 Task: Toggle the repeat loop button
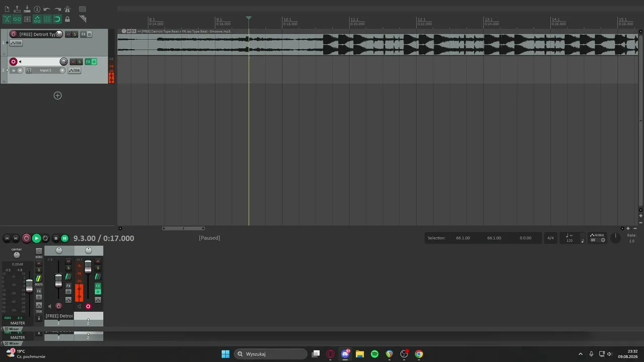click(45, 238)
